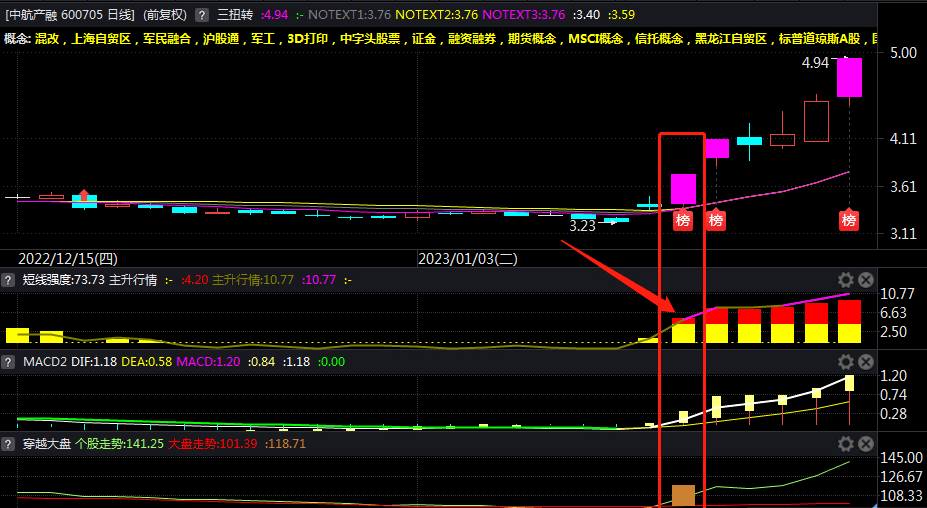This screenshot has height=508, width=927.
Task: Open the 融资融券 concept link
Action: [x=472, y=39]
